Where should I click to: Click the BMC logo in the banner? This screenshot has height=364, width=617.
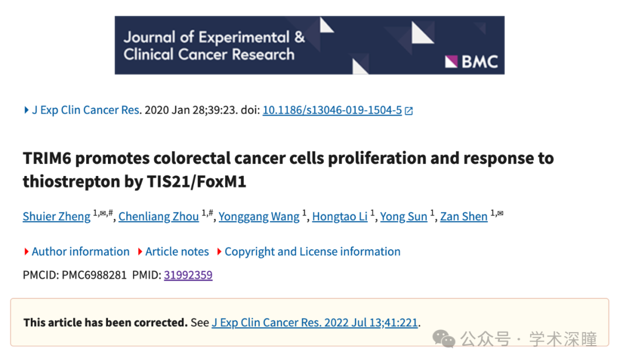coord(471,61)
